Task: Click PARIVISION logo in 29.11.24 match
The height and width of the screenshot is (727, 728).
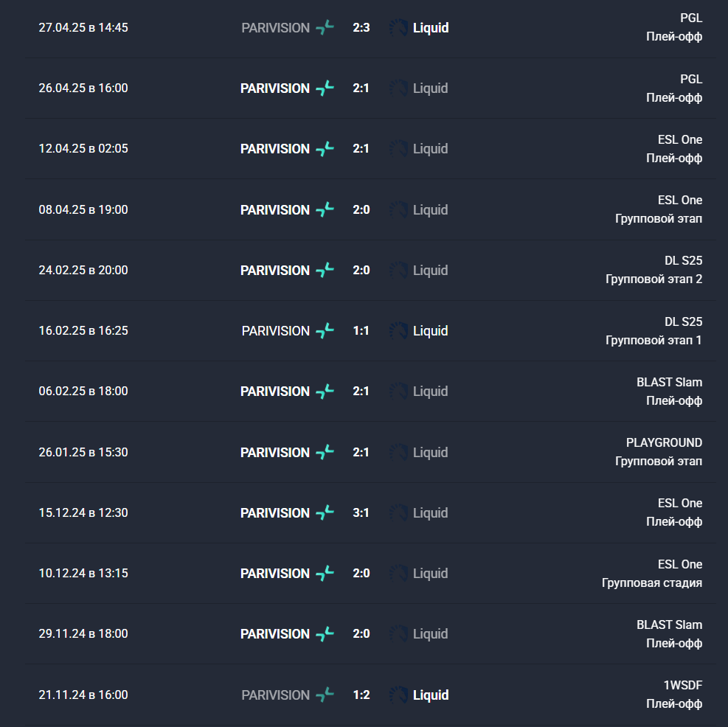Action: pyautogui.click(x=325, y=634)
